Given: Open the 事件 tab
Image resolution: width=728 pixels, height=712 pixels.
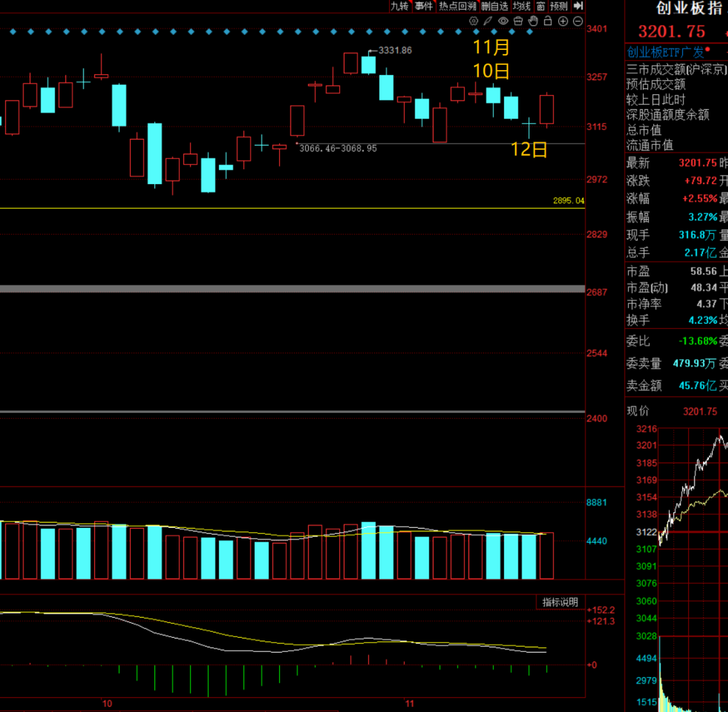Looking at the screenshot, I should coord(424,6).
